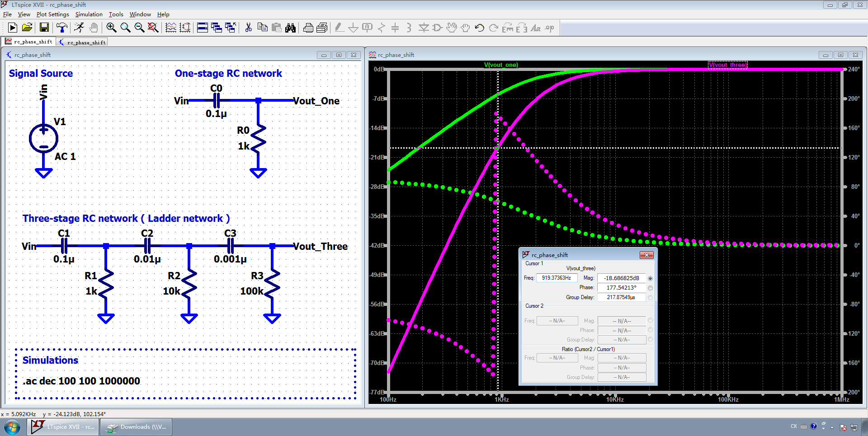The height and width of the screenshot is (436, 868).
Task: Click the V(vout_three) trace label
Action: (x=727, y=65)
